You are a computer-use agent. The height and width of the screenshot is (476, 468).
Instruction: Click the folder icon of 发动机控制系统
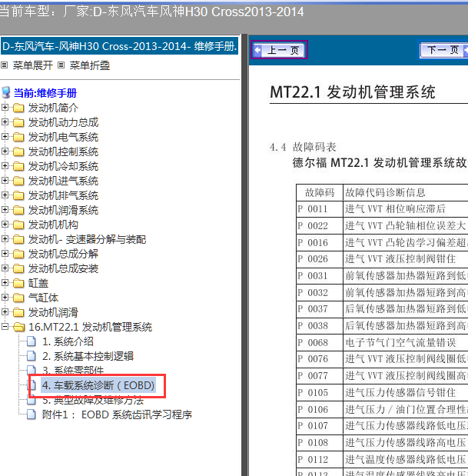point(18,151)
